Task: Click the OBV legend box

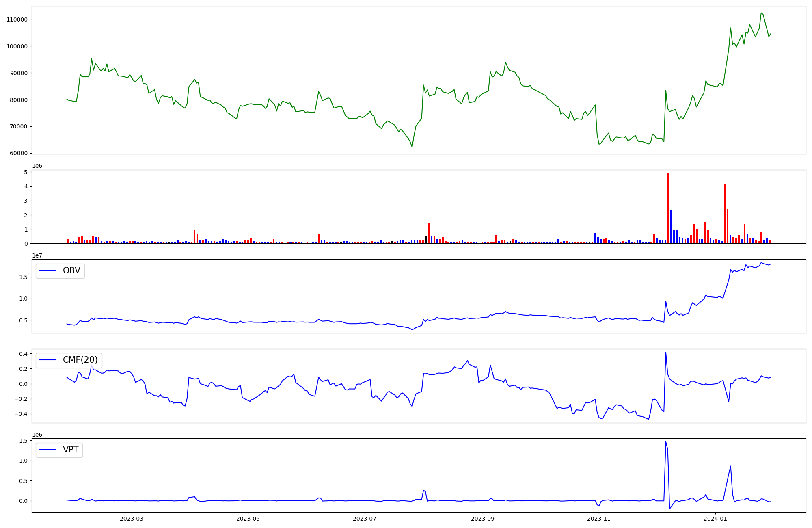Action: pos(60,270)
